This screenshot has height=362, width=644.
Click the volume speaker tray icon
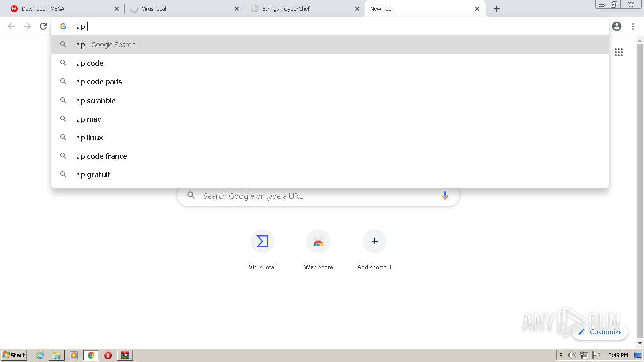tap(572, 355)
